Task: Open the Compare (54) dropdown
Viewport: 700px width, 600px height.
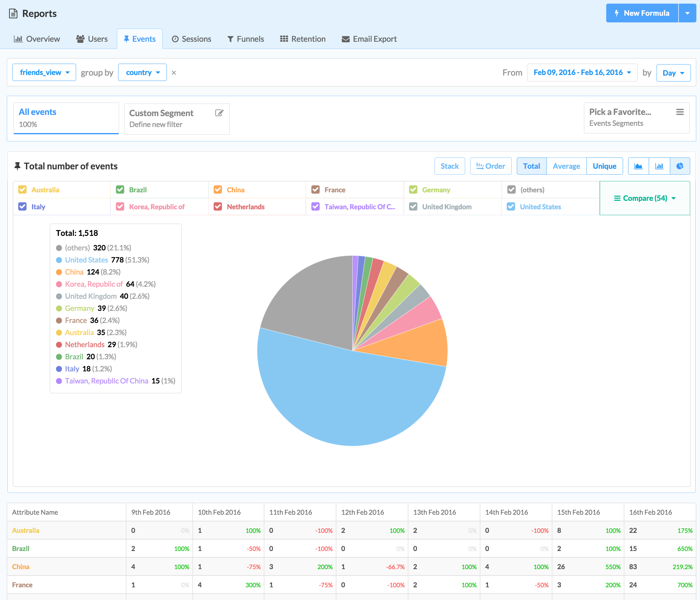Action: click(644, 198)
